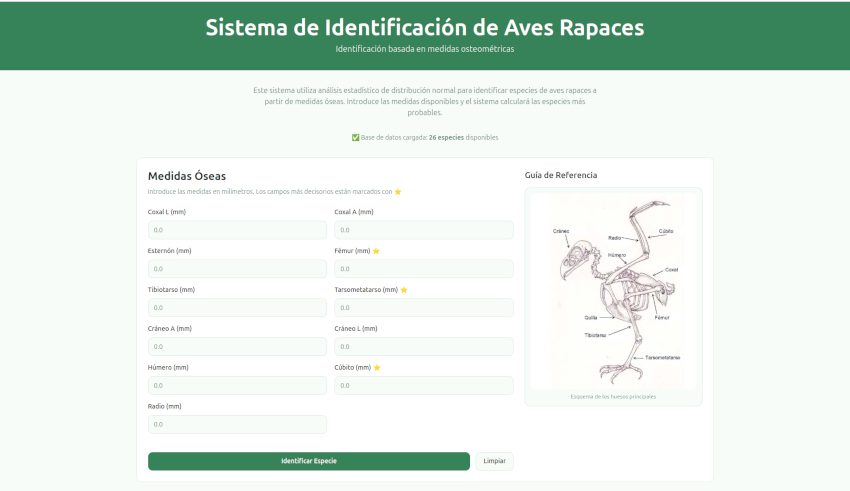
Task: Open the bird skeleton reference image
Action: coord(613,291)
